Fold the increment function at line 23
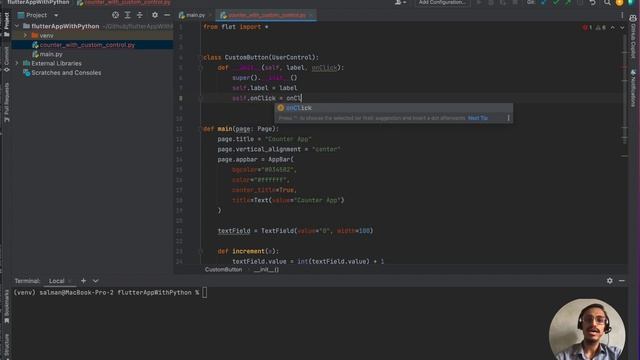This screenshot has height=360, width=640. pyautogui.click(x=200, y=251)
